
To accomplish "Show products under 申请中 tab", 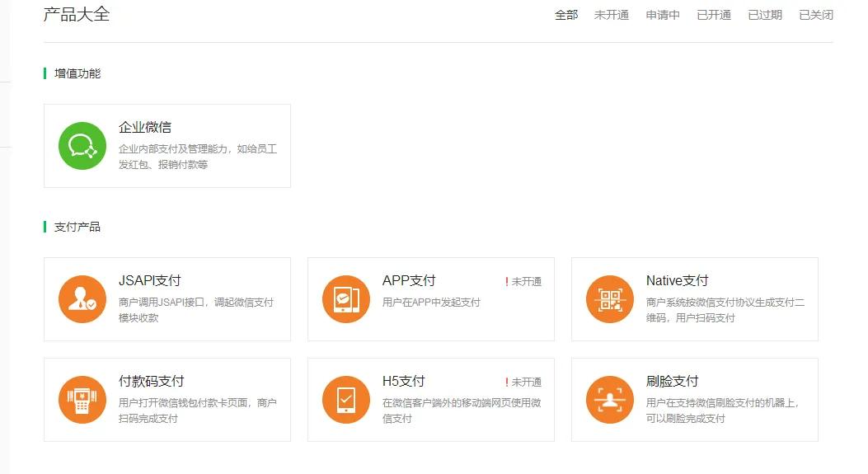I will point(663,15).
